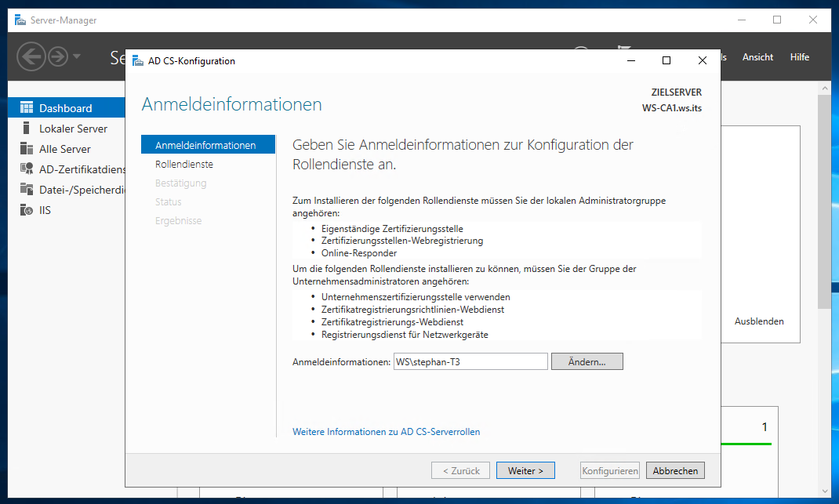
Task: Open the Ansicht menu
Action: point(757,56)
